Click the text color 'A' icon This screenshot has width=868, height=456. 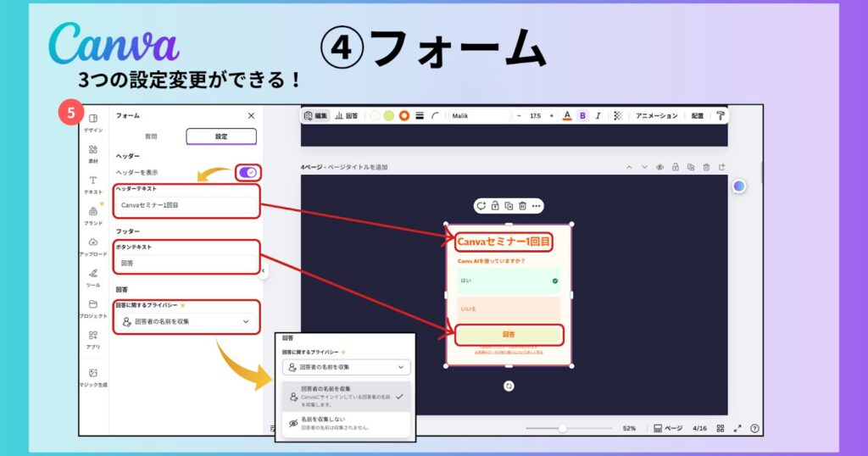[x=567, y=116]
